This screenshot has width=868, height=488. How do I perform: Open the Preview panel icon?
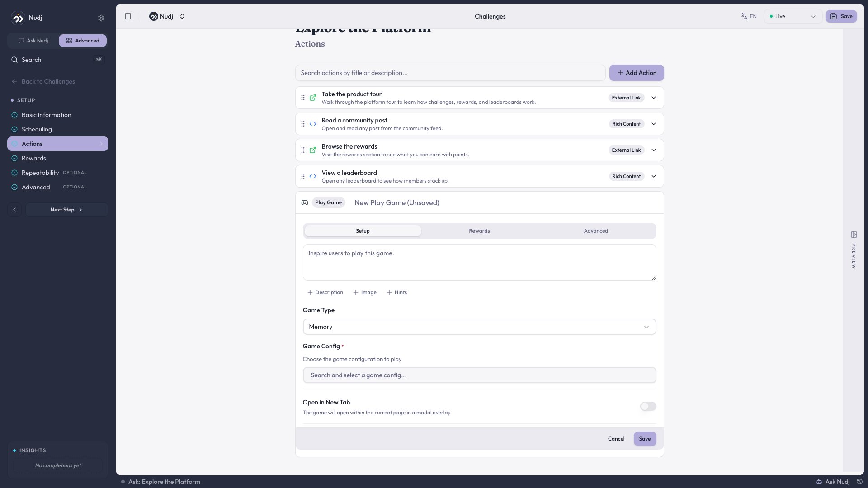[854, 235]
